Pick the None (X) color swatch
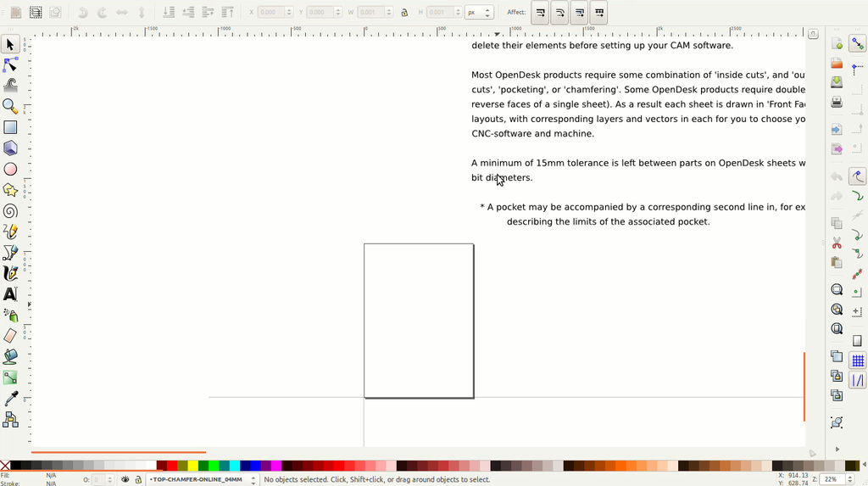 click(5, 466)
